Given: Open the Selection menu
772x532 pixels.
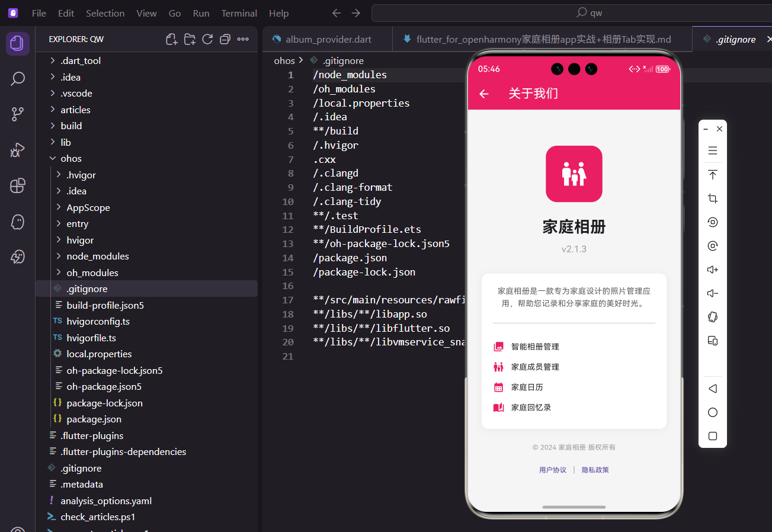Looking at the screenshot, I should (105, 13).
